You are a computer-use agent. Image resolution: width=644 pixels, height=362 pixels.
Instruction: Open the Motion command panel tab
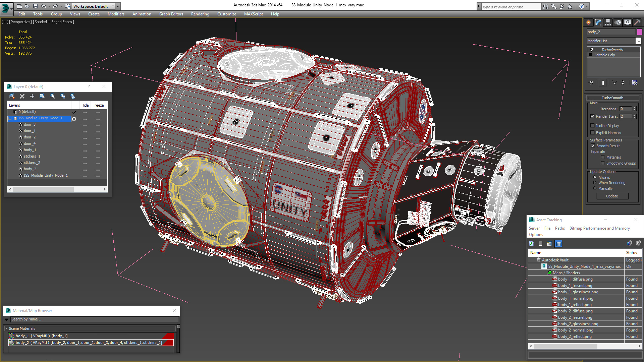click(618, 22)
